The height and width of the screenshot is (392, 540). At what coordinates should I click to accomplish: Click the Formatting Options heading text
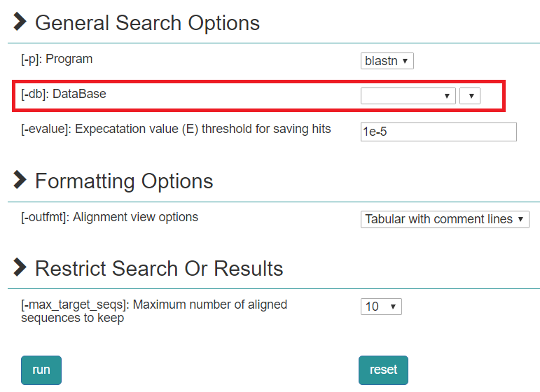tap(124, 181)
